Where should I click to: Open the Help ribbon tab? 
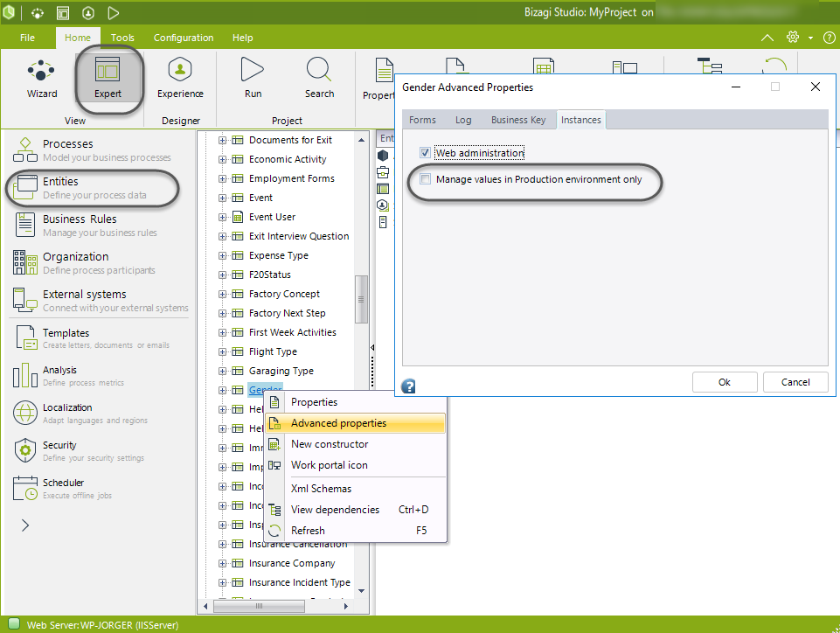tap(242, 38)
